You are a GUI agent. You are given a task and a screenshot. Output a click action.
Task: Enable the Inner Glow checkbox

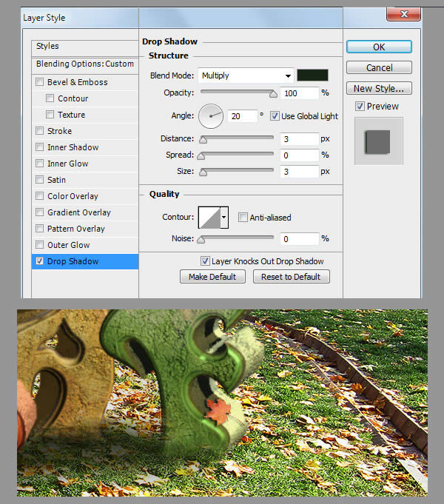pyautogui.click(x=39, y=164)
